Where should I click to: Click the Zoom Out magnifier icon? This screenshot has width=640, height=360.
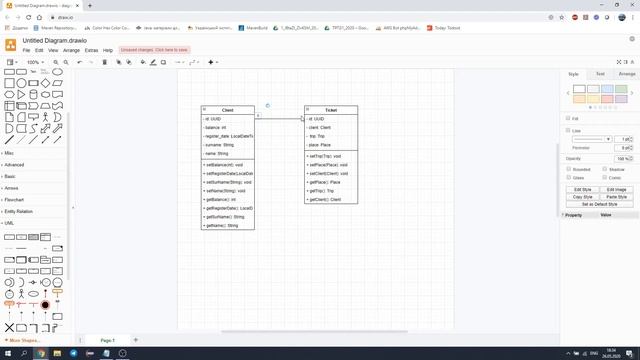click(x=66, y=62)
